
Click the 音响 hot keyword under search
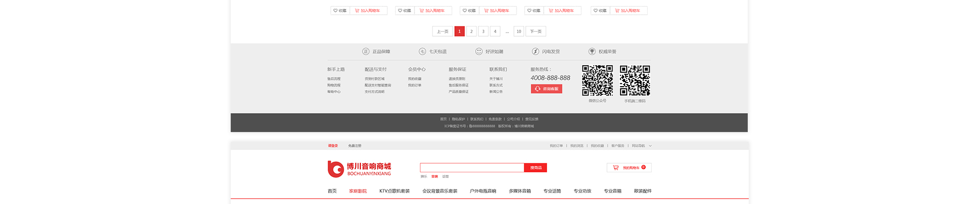click(x=434, y=176)
